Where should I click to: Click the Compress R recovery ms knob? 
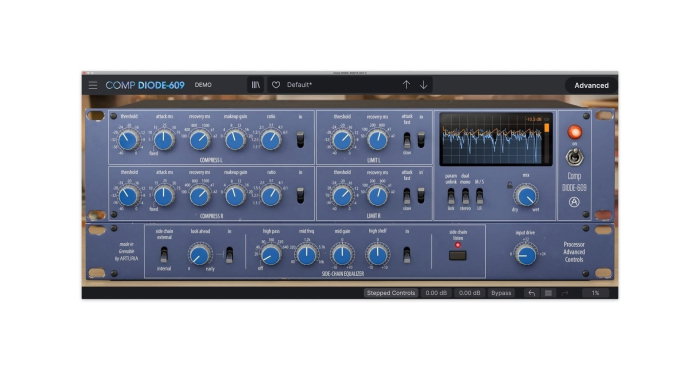pos(200,196)
